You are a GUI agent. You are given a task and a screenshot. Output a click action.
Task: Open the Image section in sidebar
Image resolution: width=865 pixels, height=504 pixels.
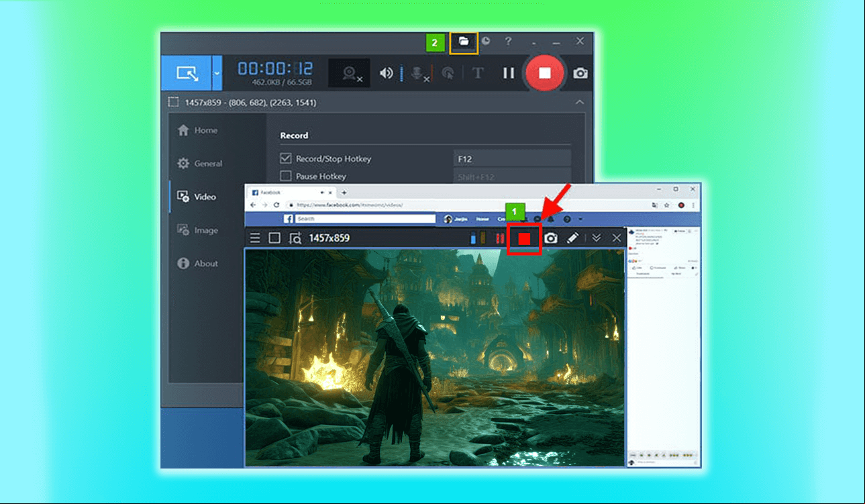pyautogui.click(x=197, y=230)
